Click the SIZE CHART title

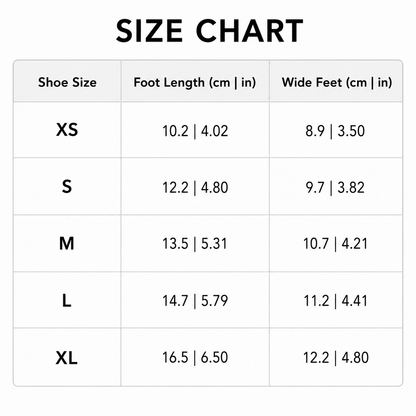click(x=209, y=30)
